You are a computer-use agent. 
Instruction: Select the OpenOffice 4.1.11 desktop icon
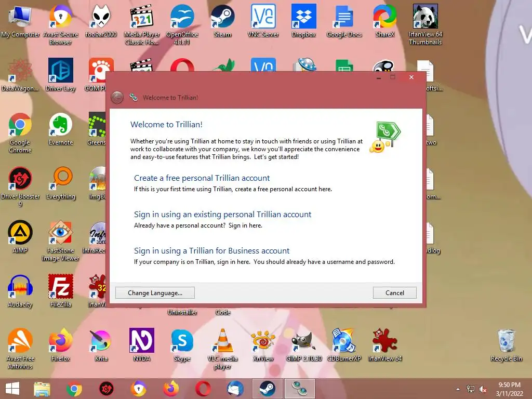click(x=182, y=25)
